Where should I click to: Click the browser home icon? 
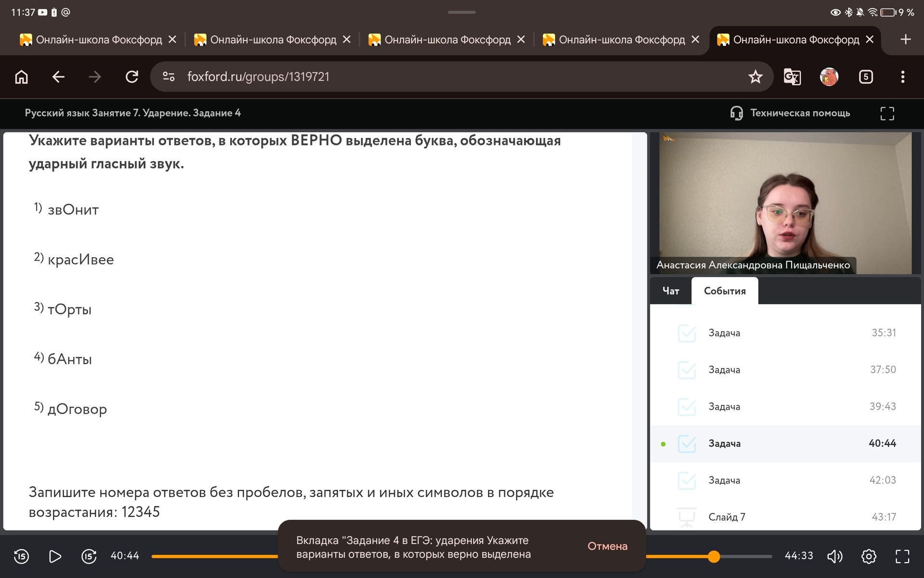[22, 77]
